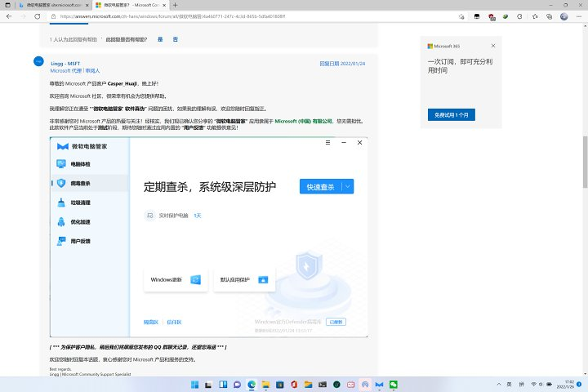Click the reply date 2022/01/24
588x392 pixels.
pyautogui.click(x=342, y=64)
